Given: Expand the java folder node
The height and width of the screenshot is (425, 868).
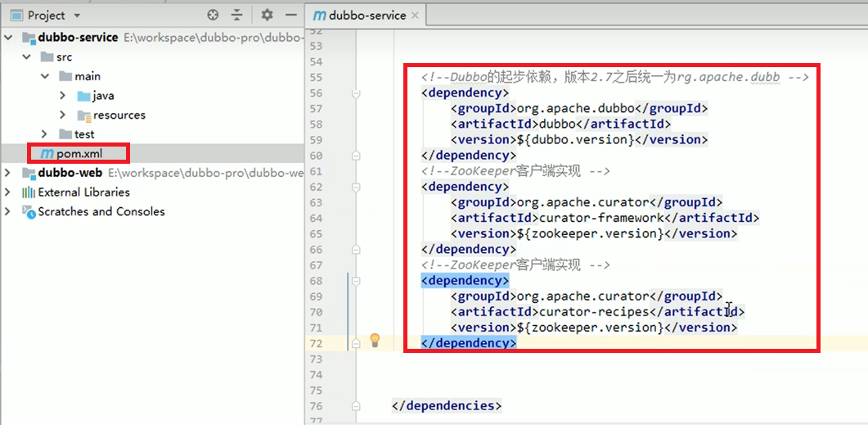Looking at the screenshot, I should (x=63, y=95).
